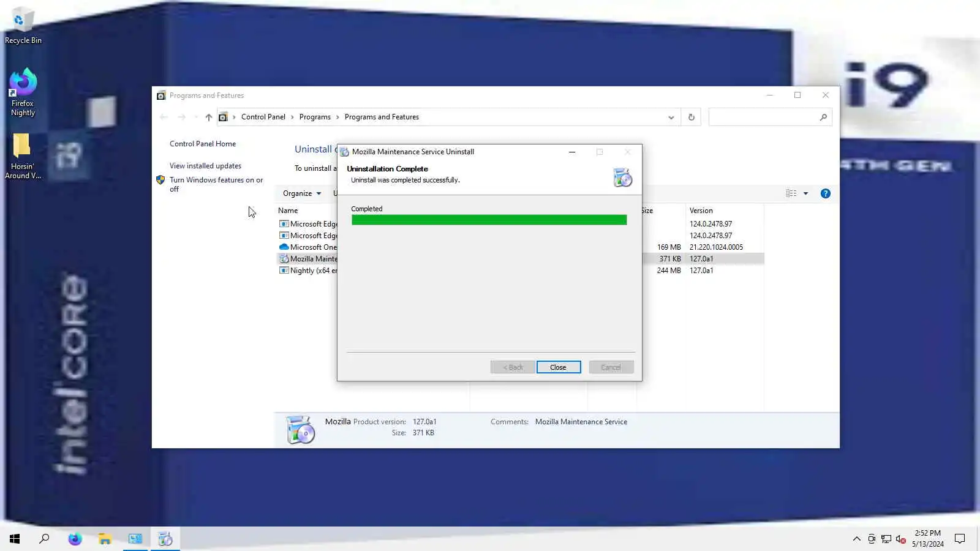
Task: Select Firefox Nightly desktop shortcut
Action: click(x=23, y=92)
